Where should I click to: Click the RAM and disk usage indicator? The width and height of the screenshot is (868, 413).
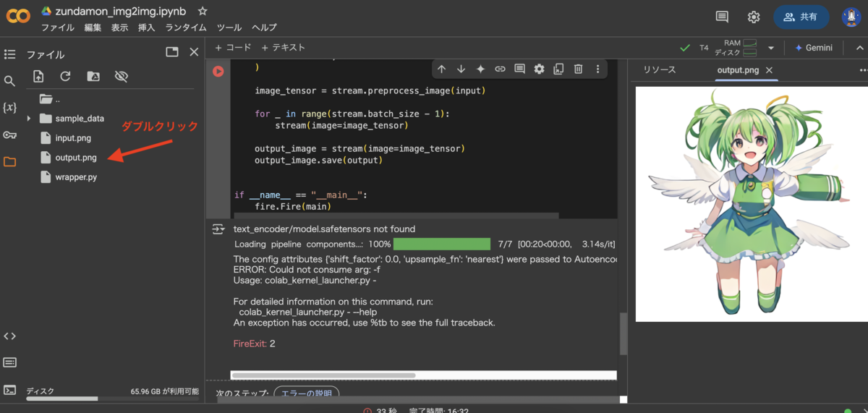click(736, 48)
